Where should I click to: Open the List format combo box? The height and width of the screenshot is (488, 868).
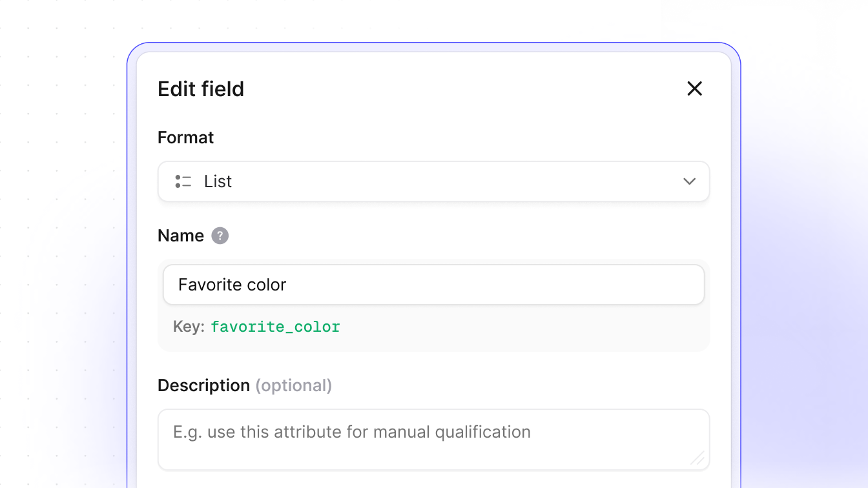point(434,181)
